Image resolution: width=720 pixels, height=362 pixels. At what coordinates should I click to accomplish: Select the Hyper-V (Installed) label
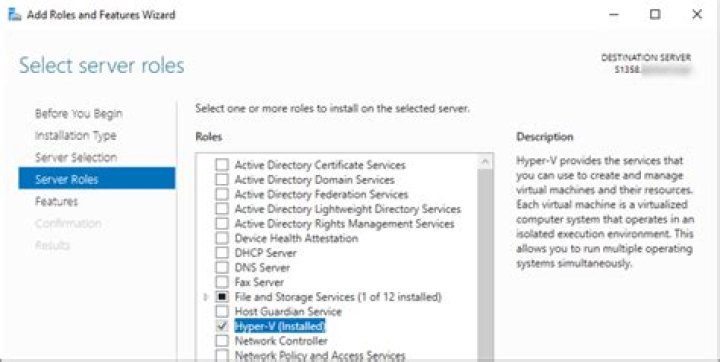[280, 326]
